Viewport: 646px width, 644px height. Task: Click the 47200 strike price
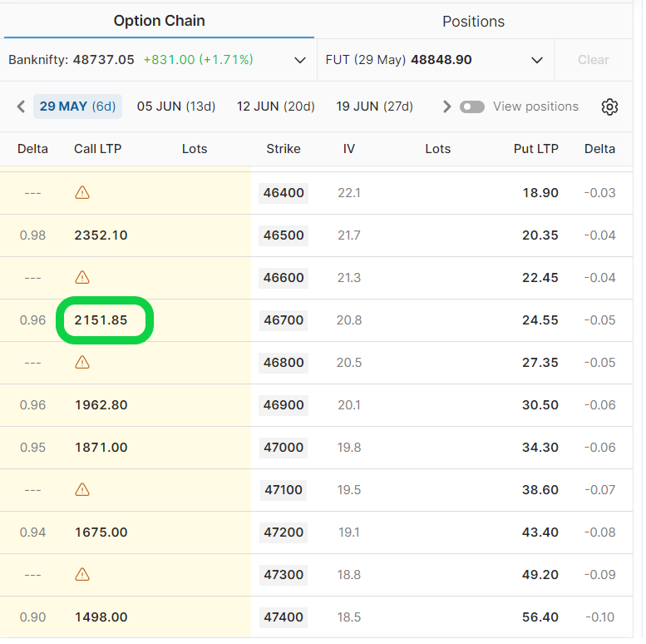284,533
